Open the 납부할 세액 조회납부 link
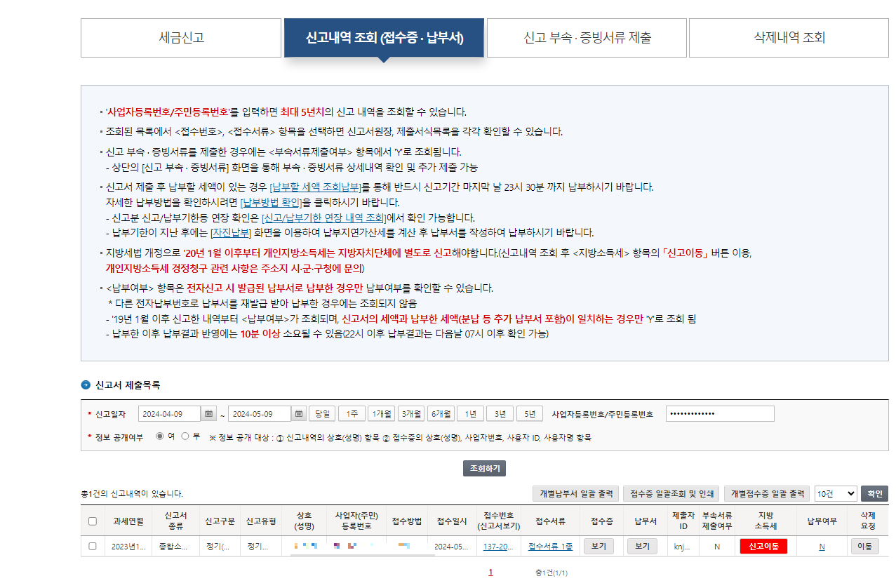Image resolution: width=896 pixels, height=588 pixels. (315, 187)
